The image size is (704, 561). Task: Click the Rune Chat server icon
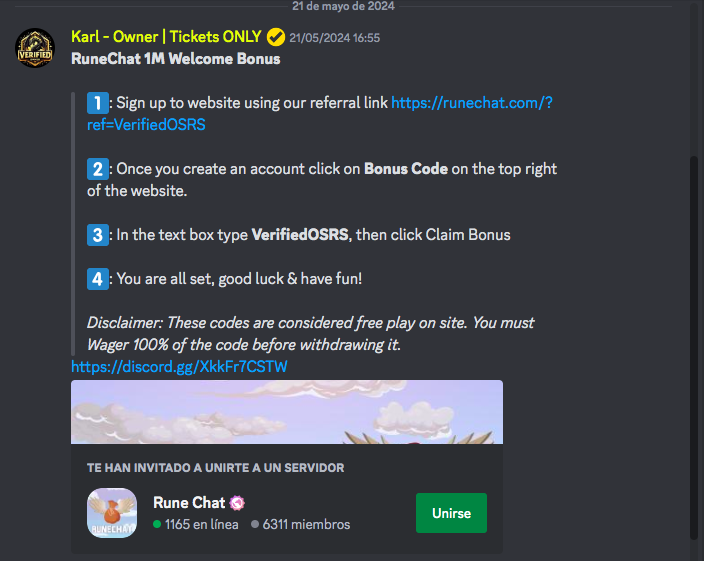[112, 513]
